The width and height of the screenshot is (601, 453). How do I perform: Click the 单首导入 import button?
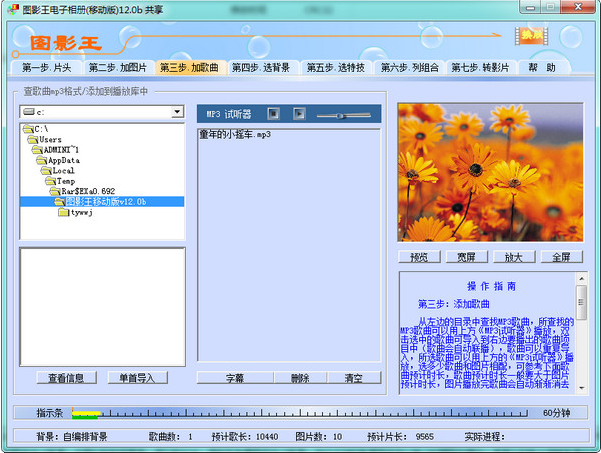pyautogui.click(x=137, y=378)
